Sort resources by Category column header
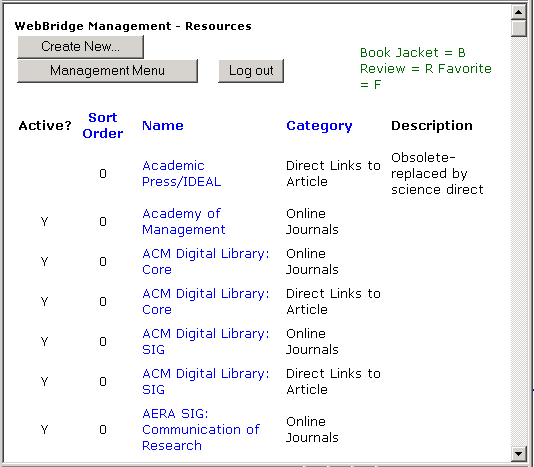 coord(319,126)
